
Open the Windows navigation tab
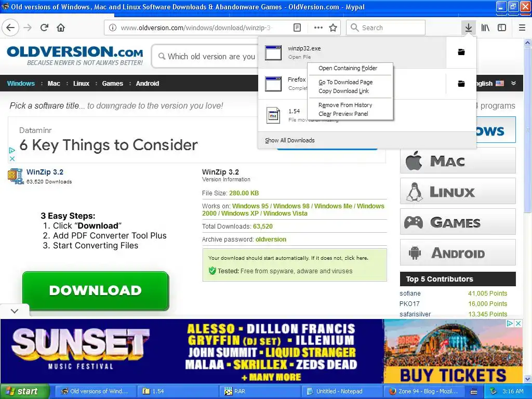coord(21,84)
